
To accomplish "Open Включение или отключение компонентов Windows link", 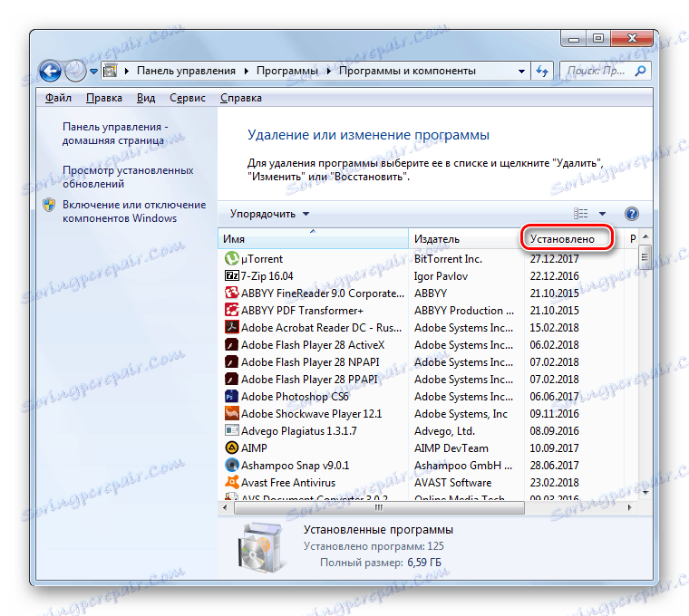I will (x=134, y=211).
